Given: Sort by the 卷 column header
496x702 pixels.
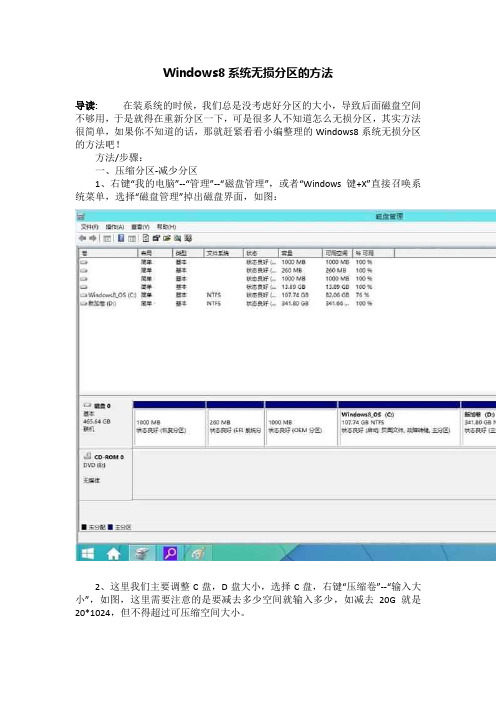Looking at the screenshot, I should point(108,253).
